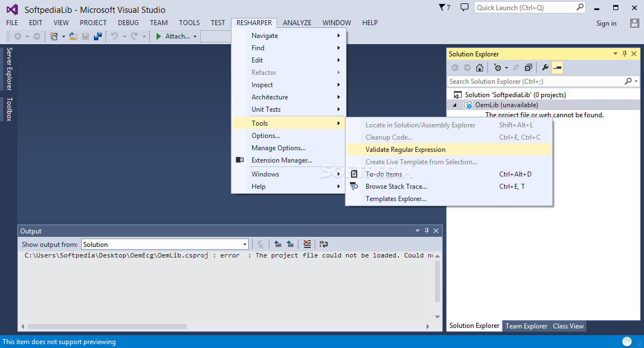Open Extension Manager from ReSharper menu
The height and width of the screenshot is (348, 644).
pyautogui.click(x=288, y=160)
